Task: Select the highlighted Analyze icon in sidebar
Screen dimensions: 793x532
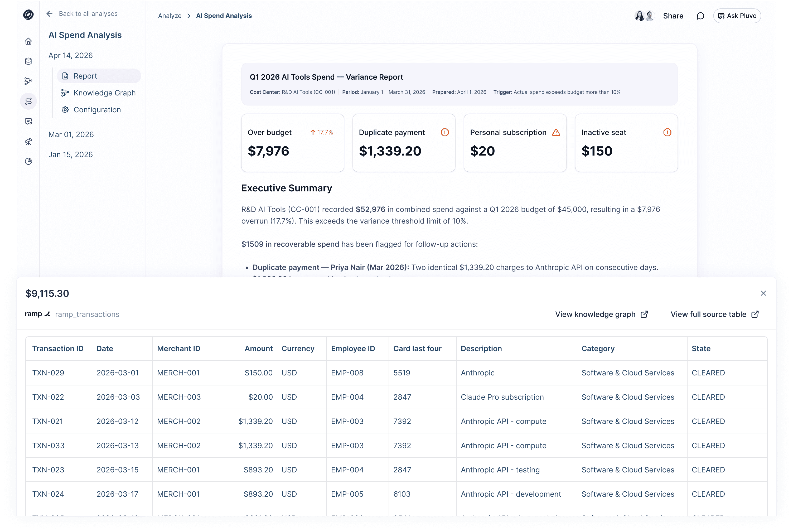Action: [28, 101]
